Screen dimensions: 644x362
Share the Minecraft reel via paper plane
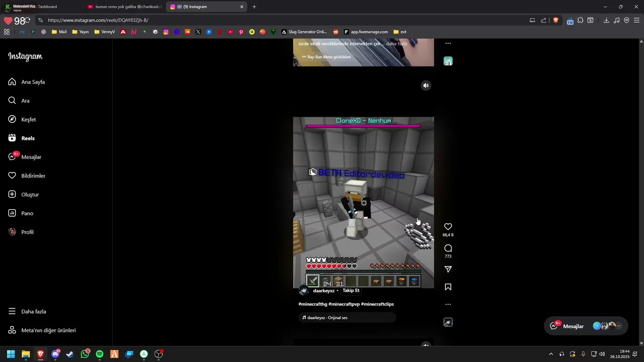[448, 269]
